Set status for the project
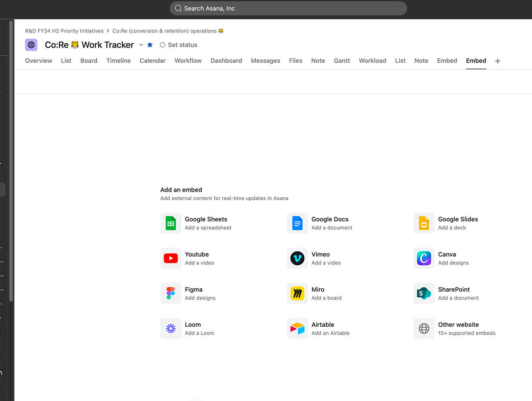This screenshot has height=401, width=532. [x=179, y=44]
